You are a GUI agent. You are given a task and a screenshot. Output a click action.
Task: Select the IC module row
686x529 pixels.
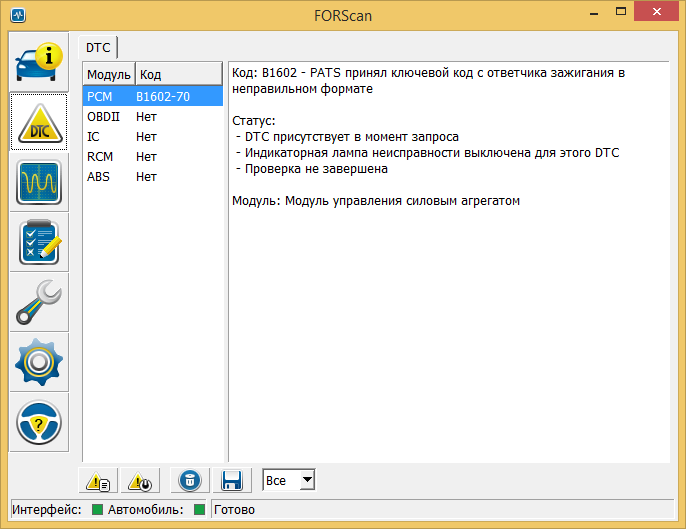(x=153, y=137)
